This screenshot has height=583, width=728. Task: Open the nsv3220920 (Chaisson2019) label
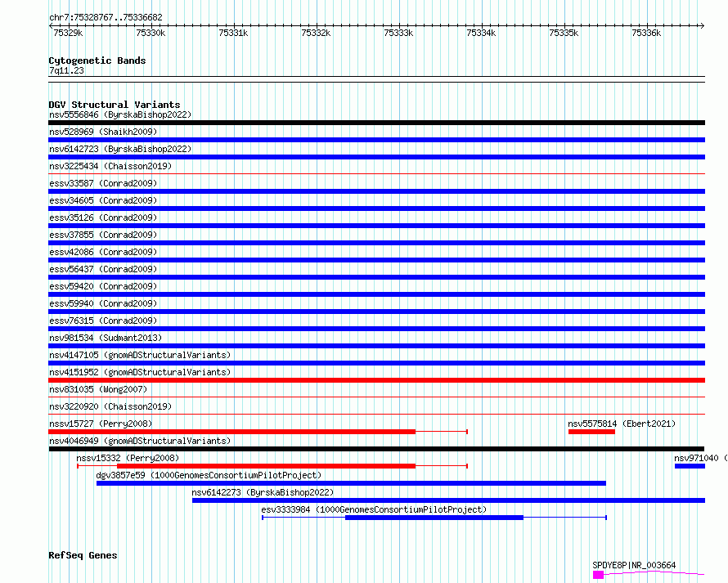coord(110,406)
